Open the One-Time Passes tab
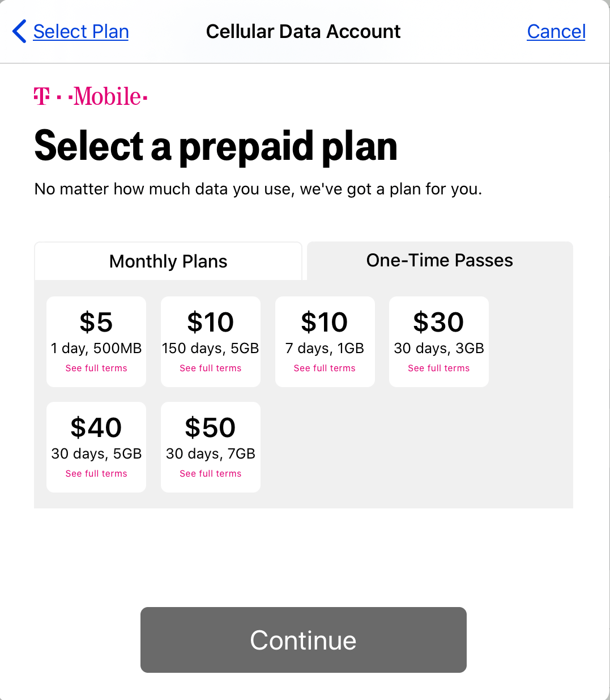 (440, 260)
